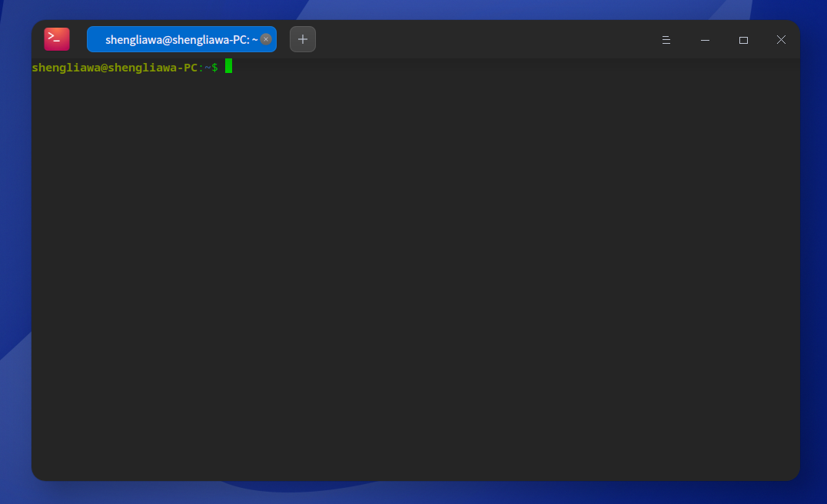Open the hamburger main menu

click(x=666, y=40)
